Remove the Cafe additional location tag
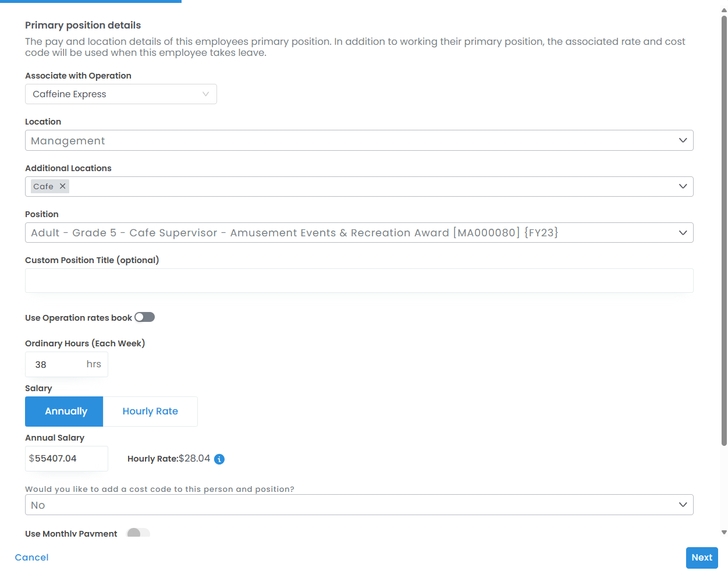The width and height of the screenshot is (728, 578). tap(62, 186)
